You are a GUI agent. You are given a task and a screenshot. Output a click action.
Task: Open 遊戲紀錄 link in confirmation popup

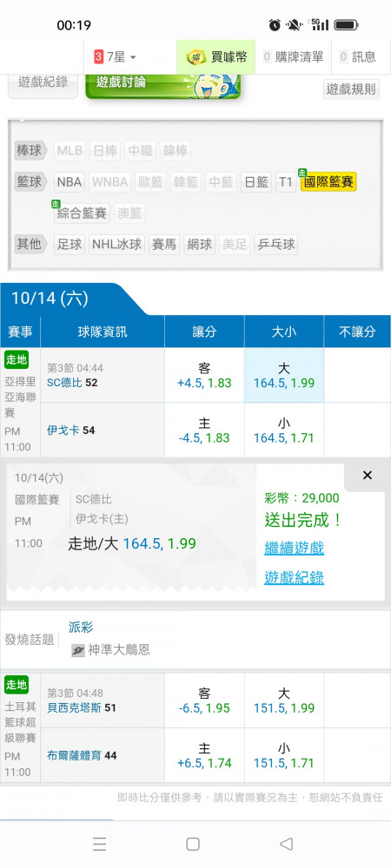pyautogui.click(x=294, y=578)
